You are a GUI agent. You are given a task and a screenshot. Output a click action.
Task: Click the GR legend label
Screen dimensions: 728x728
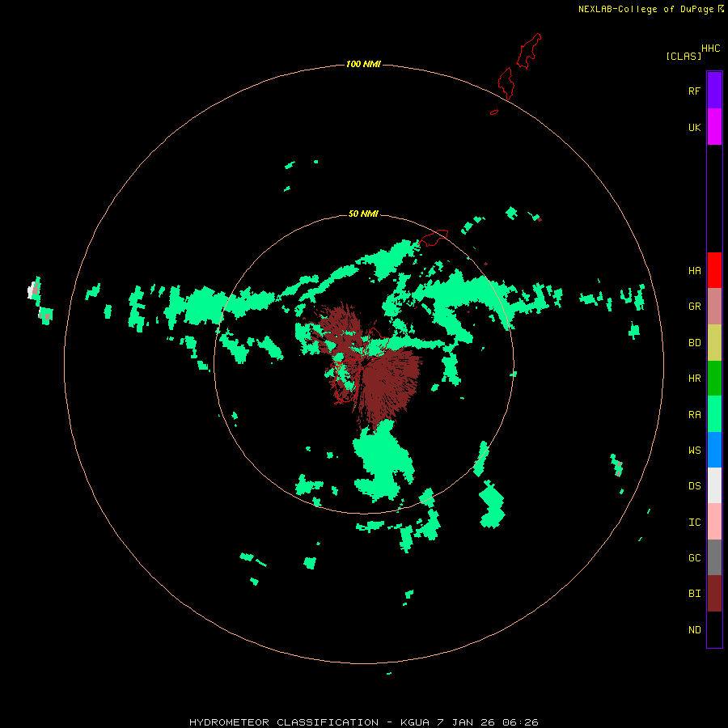694,307
